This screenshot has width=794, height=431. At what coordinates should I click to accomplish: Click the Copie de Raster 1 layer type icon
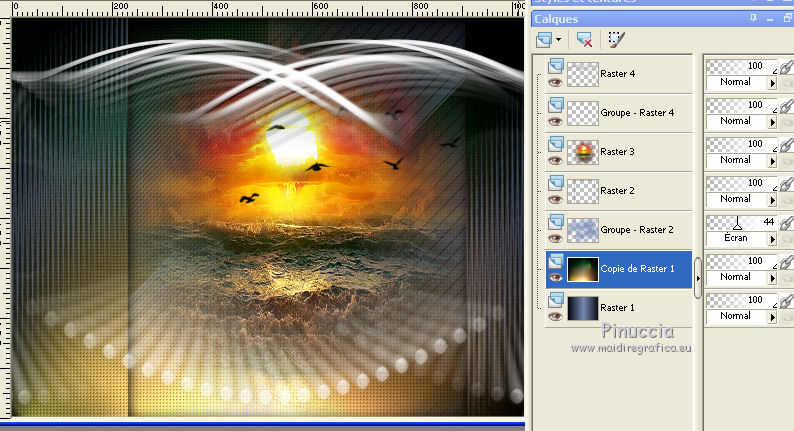coord(556,260)
